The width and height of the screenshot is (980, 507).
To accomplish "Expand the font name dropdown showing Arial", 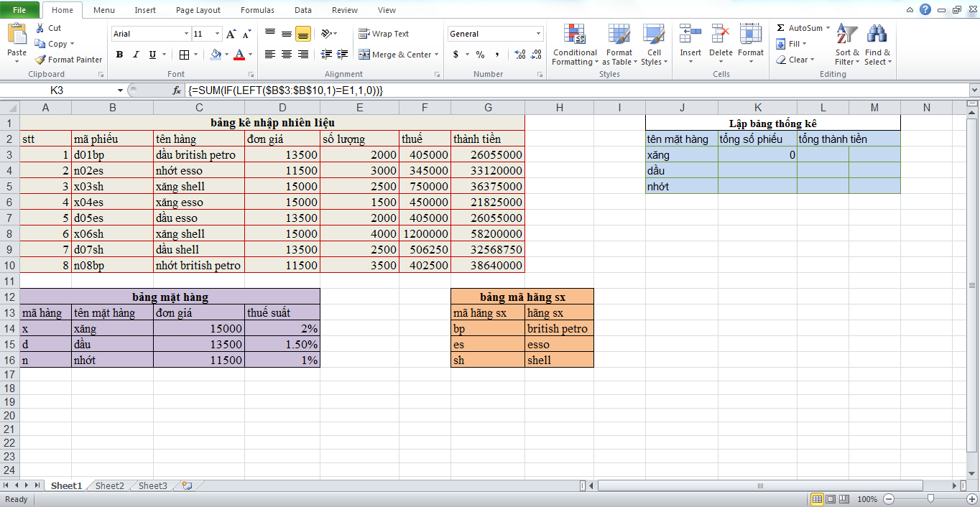I will point(186,34).
